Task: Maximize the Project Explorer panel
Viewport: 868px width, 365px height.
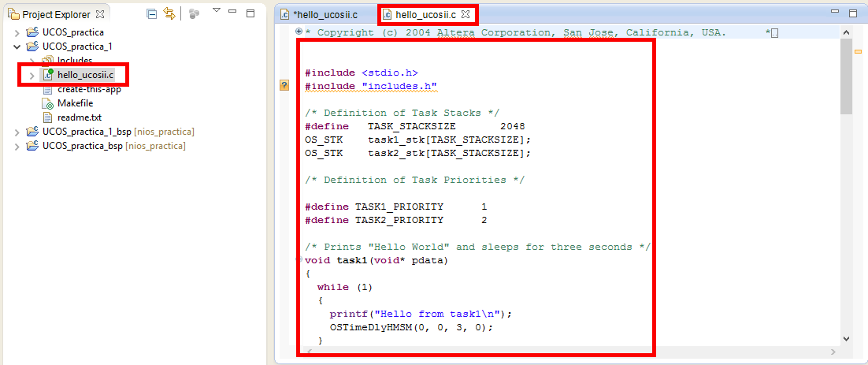Action: [x=250, y=13]
